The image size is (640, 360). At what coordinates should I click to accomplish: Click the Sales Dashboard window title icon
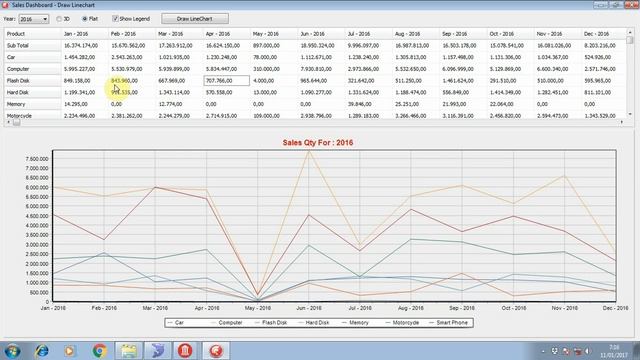[x=5, y=5]
